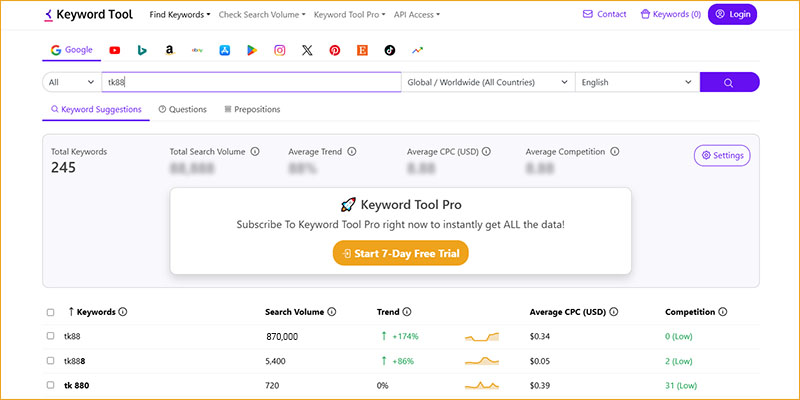Click info icon beside Keywords column header

point(122,312)
